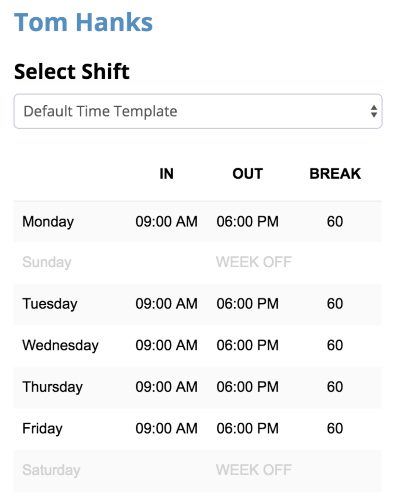393x500 pixels.
Task: Select the Wednesday row label
Action: [x=60, y=345]
